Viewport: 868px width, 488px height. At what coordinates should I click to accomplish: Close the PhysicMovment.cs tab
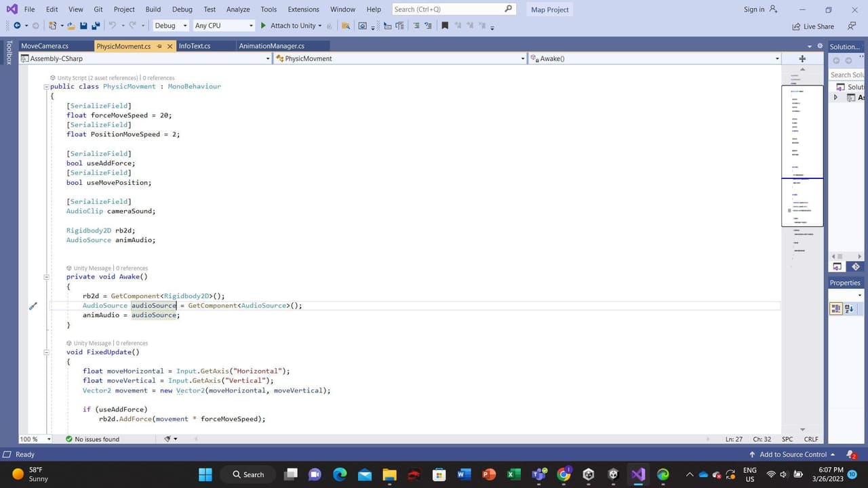[170, 46]
